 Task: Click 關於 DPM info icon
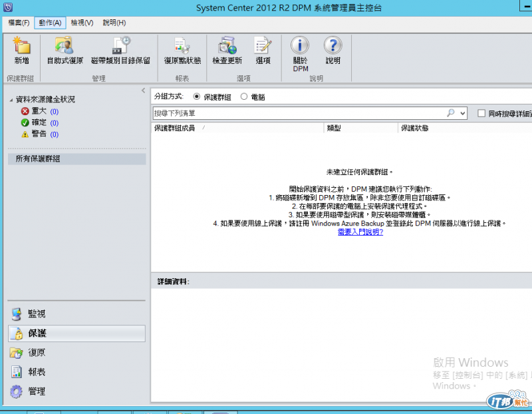coord(300,45)
